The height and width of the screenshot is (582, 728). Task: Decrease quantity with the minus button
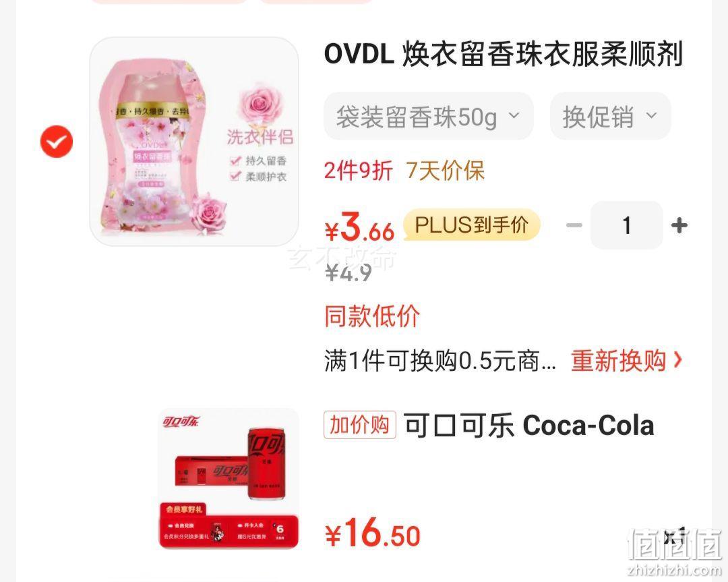coord(574,225)
